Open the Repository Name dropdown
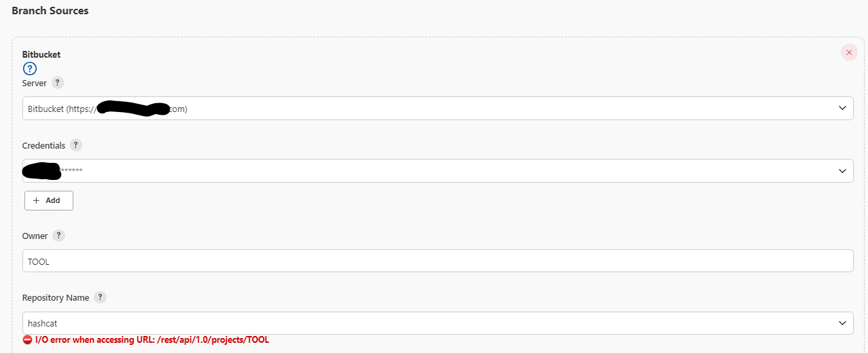Image resolution: width=868 pixels, height=353 pixels. click(437, 323)
